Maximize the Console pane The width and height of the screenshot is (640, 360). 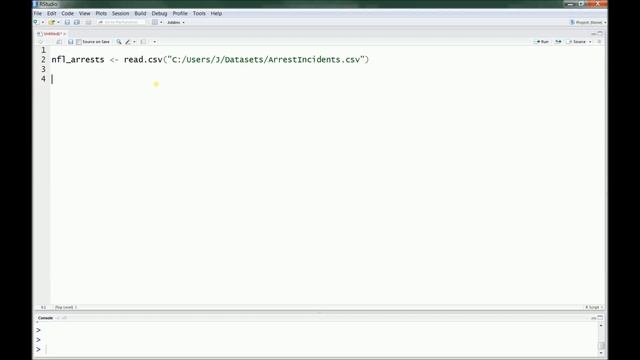(x=600, y=318)
